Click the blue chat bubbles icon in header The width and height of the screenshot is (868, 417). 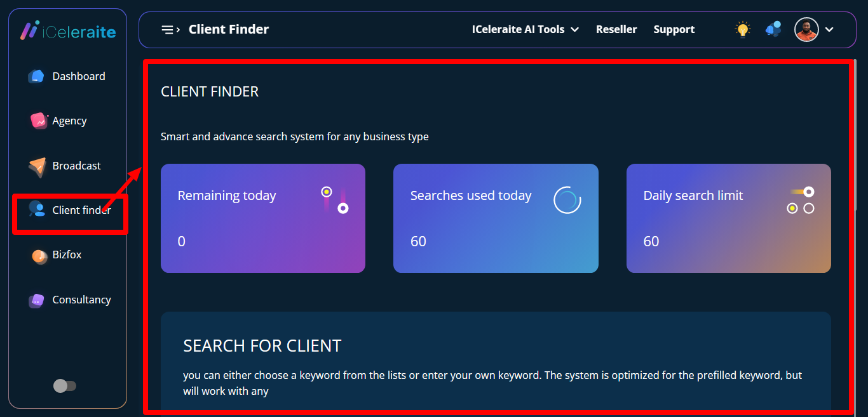[x=773, y=29]
